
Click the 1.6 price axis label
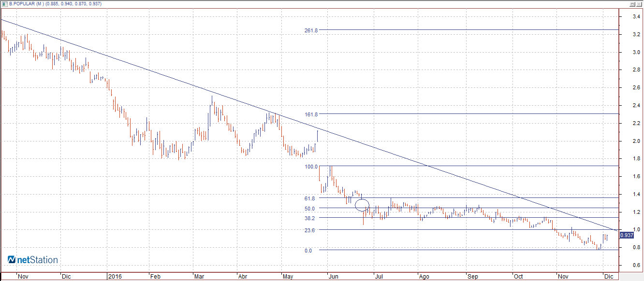tap(637, 177)
